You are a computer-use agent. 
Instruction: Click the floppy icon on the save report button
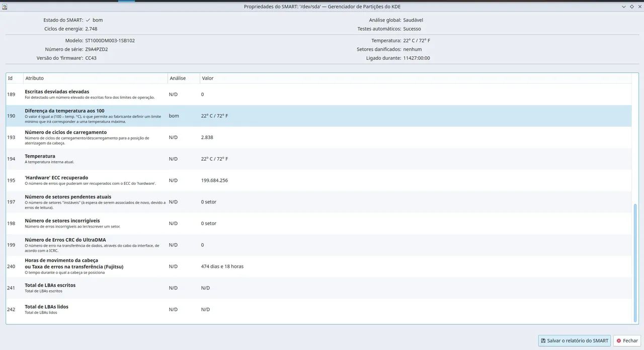point(543,341)
